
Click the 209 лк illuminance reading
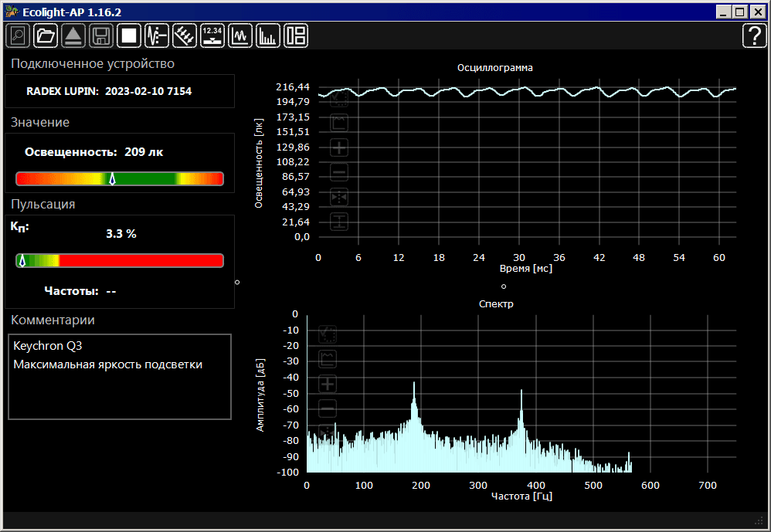tap(144, 152)
